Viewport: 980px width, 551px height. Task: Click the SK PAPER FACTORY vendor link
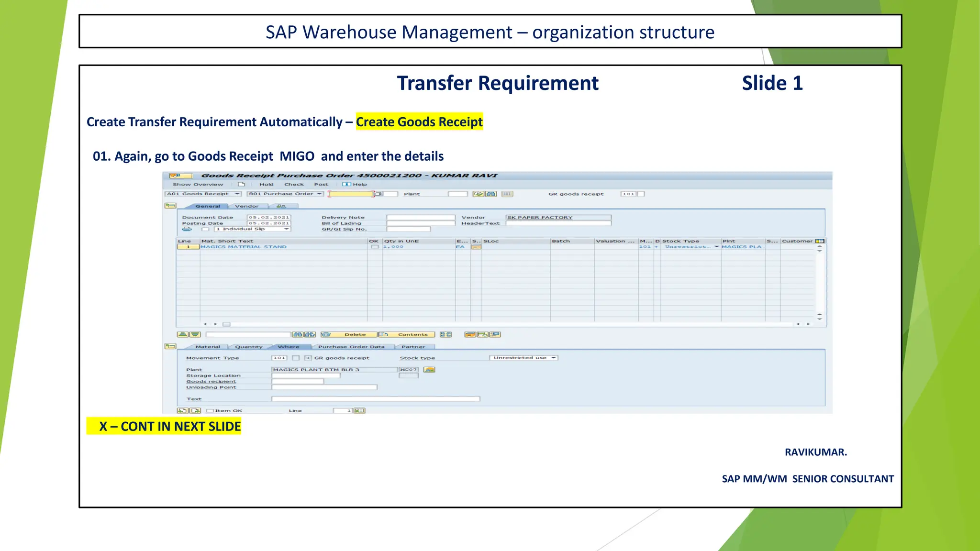click(x=540, y=217)
